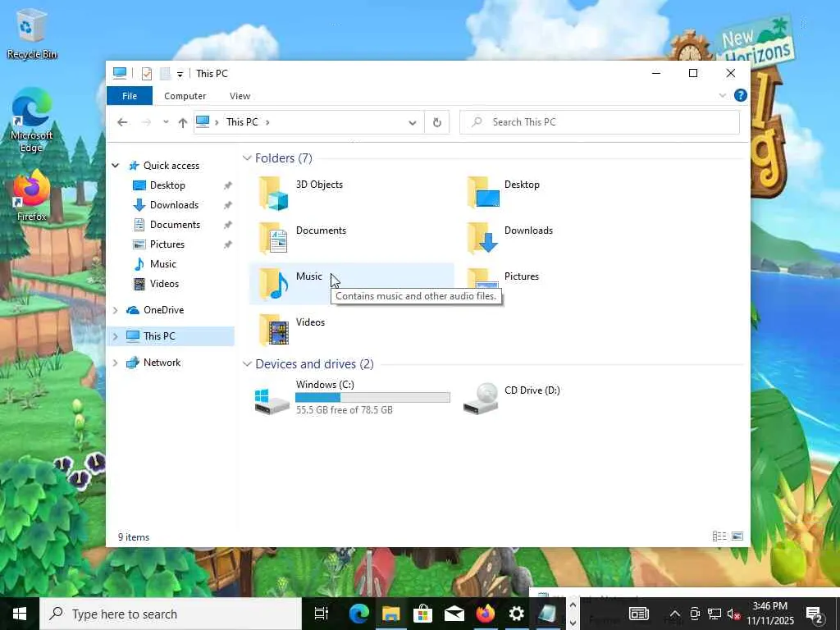Select OneDrive in navigation pane
The image size is (840, 630).
coord(163,310)
